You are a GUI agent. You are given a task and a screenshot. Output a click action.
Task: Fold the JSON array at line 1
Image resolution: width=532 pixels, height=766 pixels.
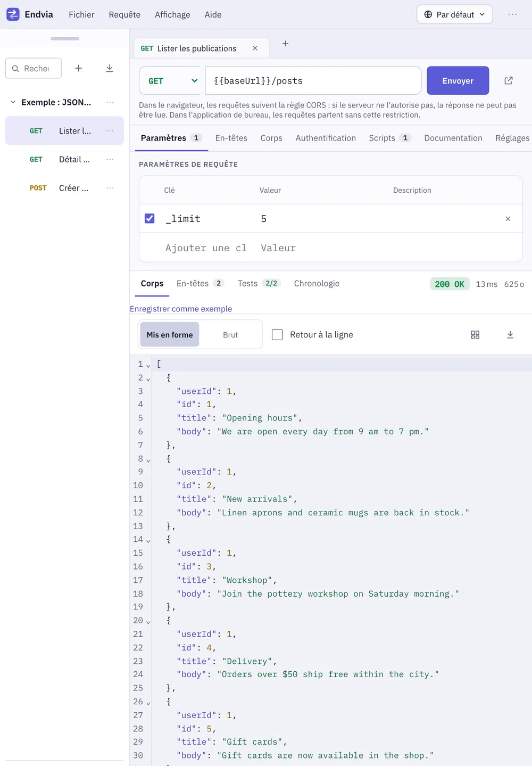pyautogui.click(x=148, y=366)
